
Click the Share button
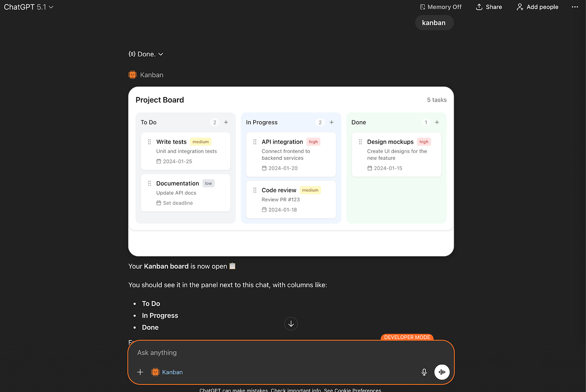(489, 7)
